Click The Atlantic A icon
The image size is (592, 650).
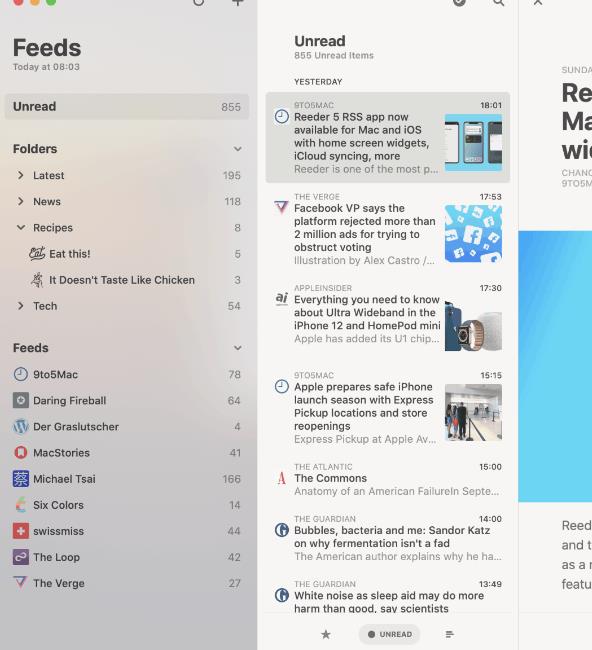282,478
